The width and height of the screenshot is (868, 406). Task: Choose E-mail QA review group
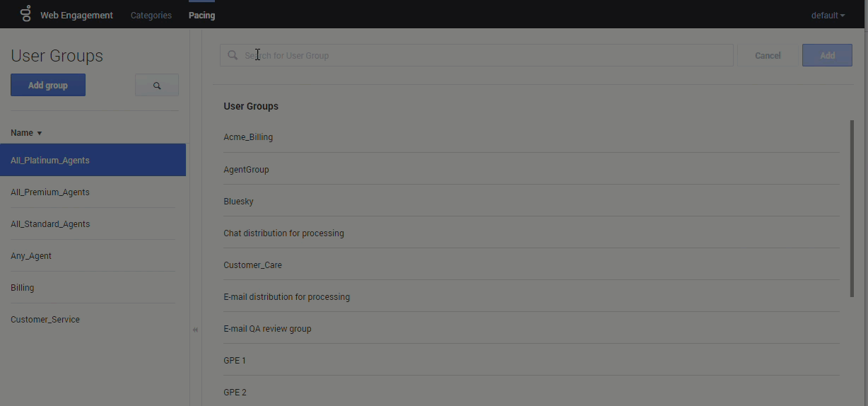(532, 328)
